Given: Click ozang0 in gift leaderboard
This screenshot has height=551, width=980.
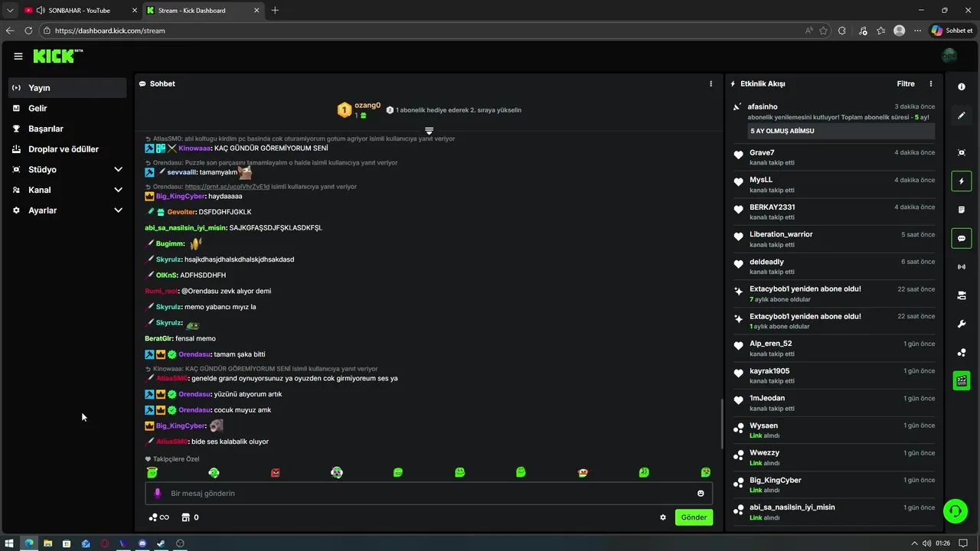Looking at the screenshot, I should point(367,105).
